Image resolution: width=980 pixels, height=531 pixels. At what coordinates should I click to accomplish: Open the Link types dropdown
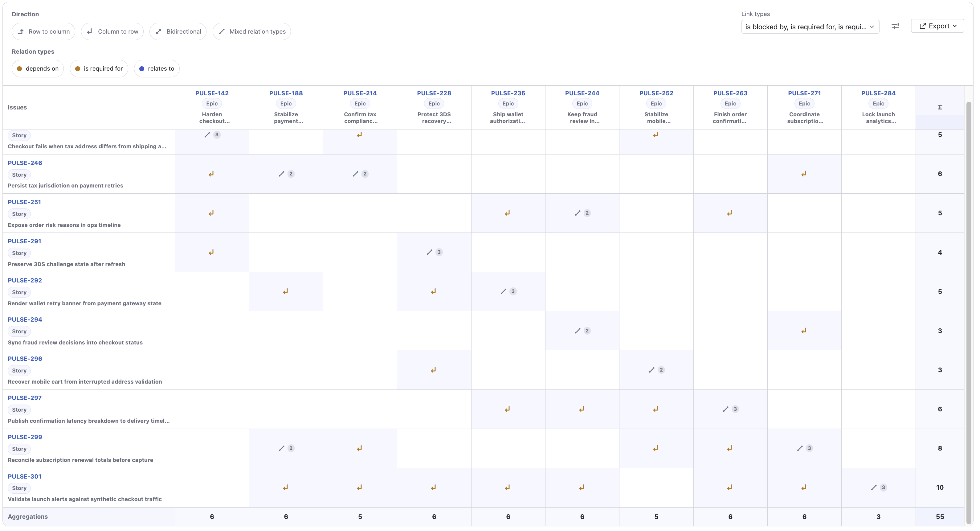coord(810,27)
